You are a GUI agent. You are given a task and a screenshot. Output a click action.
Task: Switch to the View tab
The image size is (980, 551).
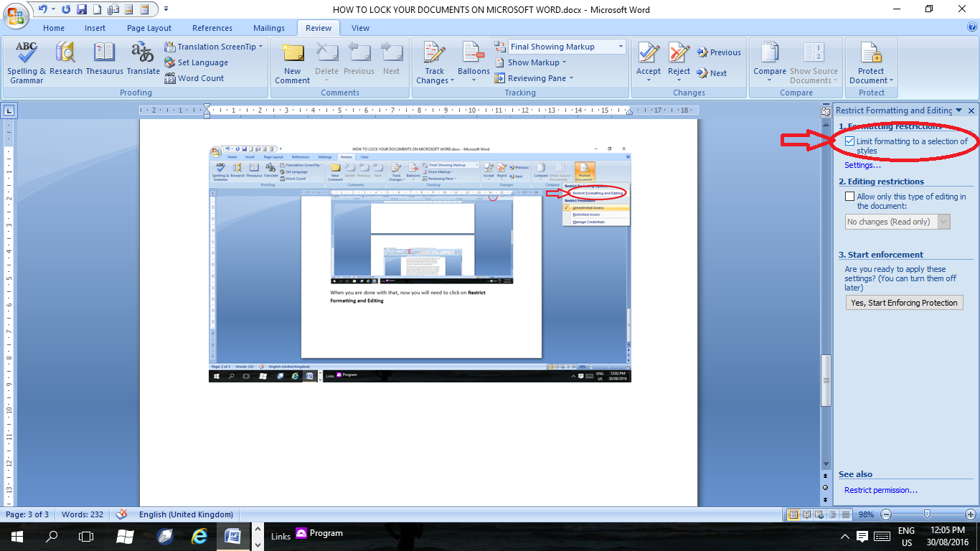(361, 28)
